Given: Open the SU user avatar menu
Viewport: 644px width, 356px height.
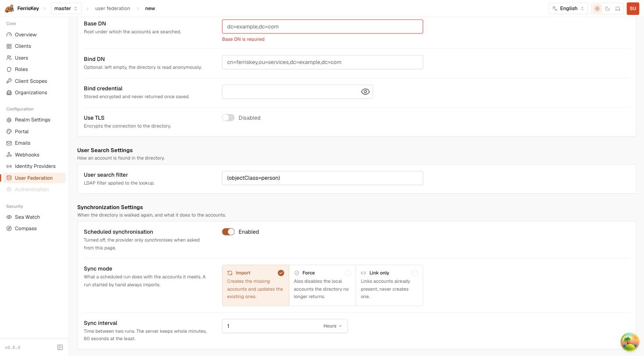Looking at the screenshot, I should pos(633,8).
